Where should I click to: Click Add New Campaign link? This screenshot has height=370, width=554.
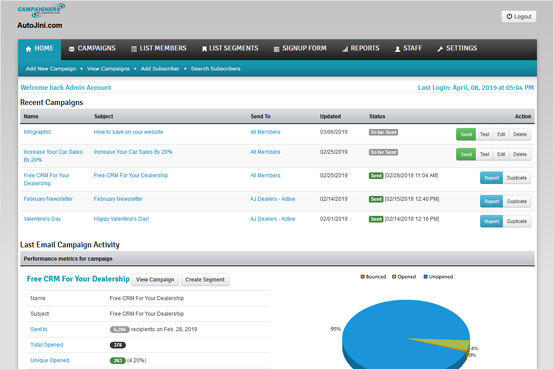point(51,69)
